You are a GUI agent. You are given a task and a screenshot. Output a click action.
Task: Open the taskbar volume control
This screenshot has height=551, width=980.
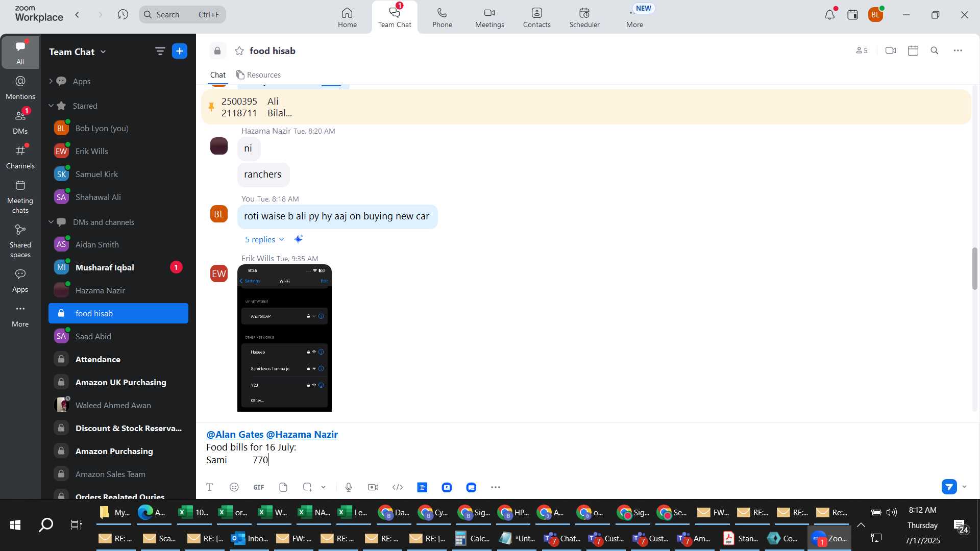892,512
